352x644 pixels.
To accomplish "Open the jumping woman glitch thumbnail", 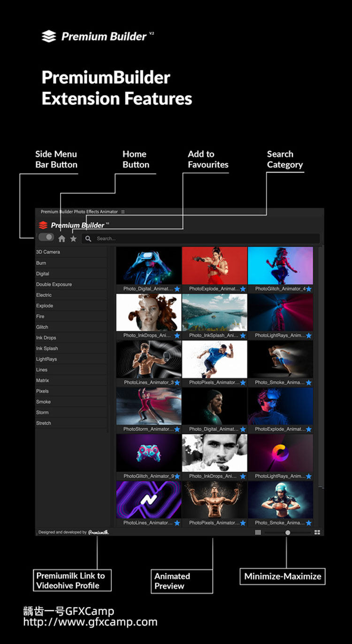I will tap(280, 266).
